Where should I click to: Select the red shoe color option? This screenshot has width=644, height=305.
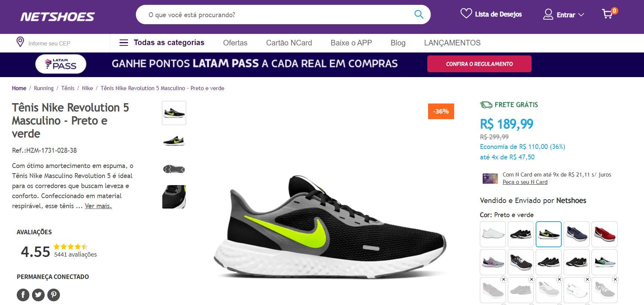(605, 234)
